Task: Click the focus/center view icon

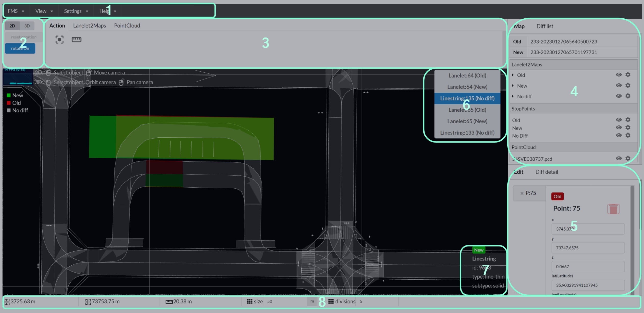Action: [59, 40]
